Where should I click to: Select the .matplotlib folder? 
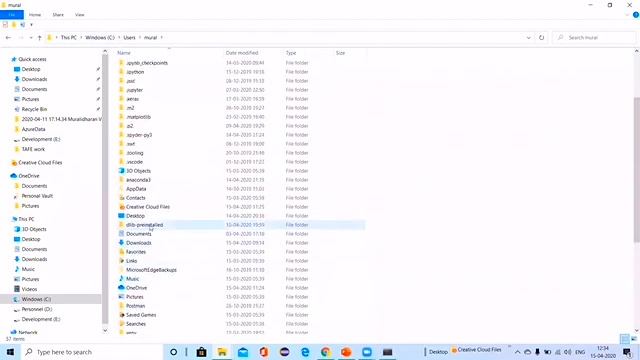click(138, 117)
